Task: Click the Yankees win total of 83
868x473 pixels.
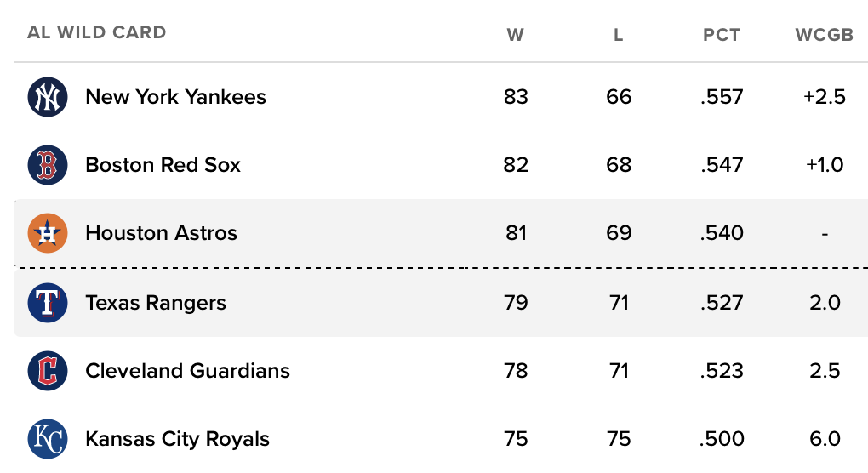Action: point(516,97)
